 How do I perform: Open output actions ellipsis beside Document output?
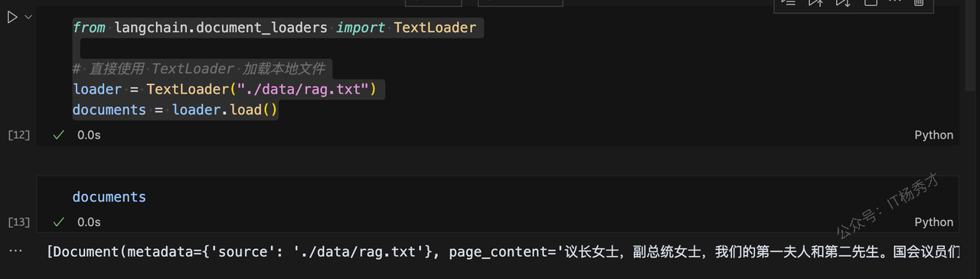(x=15, y=251)
